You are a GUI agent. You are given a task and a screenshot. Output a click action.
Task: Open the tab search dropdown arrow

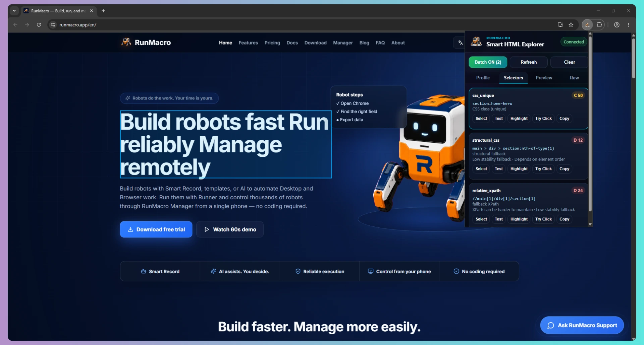coord(14,11)
